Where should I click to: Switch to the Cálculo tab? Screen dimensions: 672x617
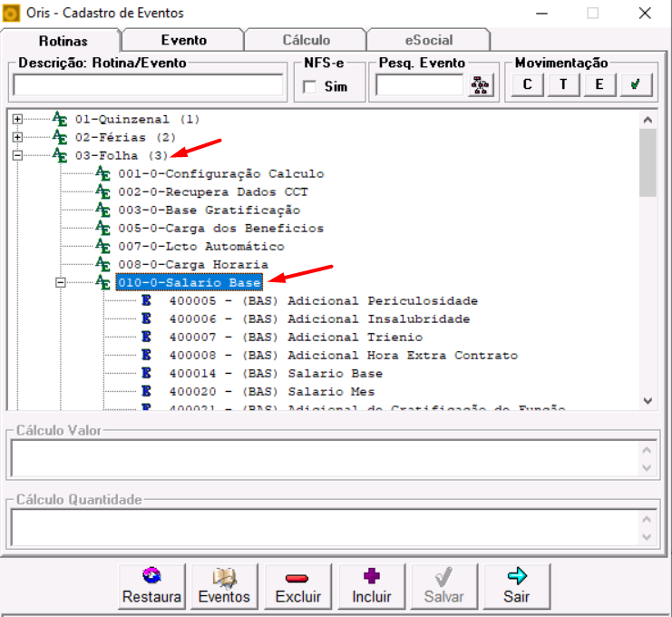tap(306, 40)
